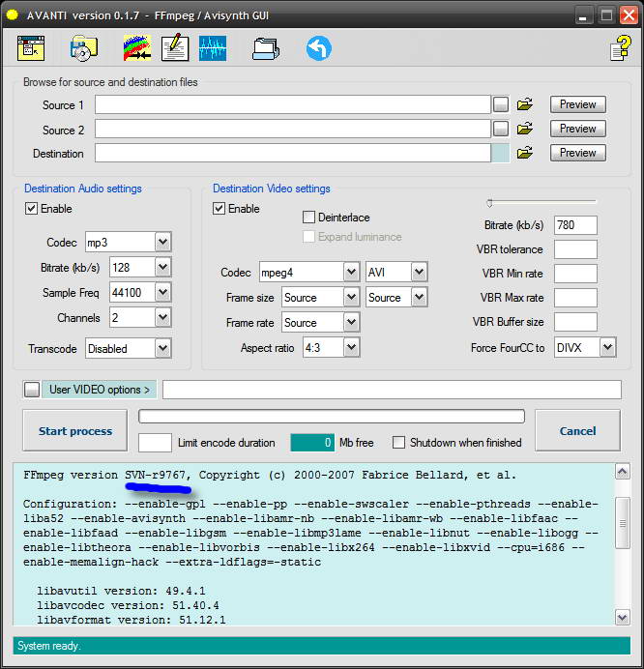
Task: Open help via question mark icon
Action: coord(620,48)
